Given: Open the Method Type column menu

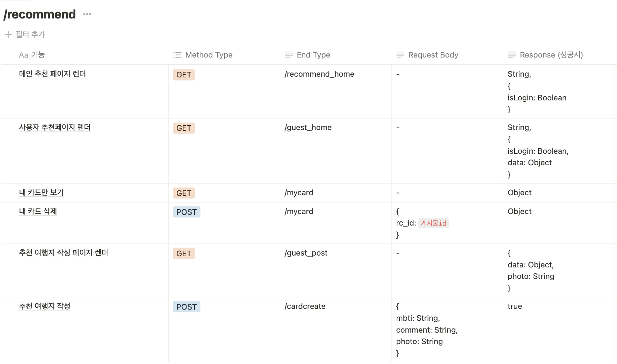Looking at the screenshot, I should pos(209,55).
